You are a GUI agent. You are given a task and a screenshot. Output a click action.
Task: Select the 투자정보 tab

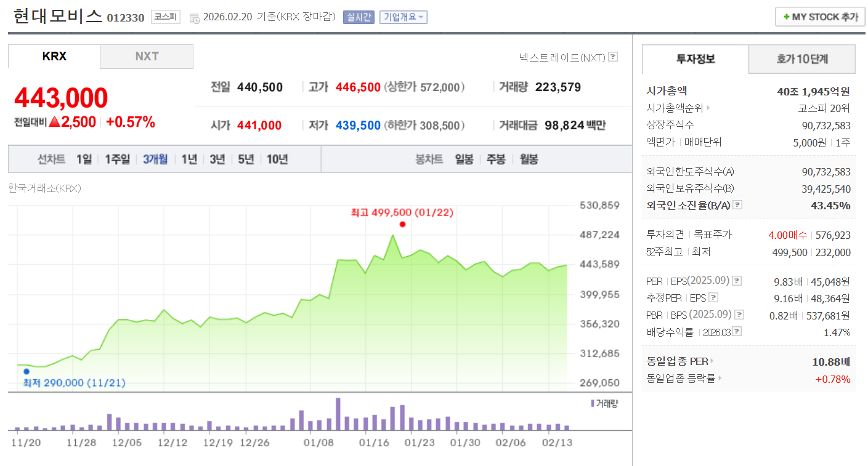696,59
